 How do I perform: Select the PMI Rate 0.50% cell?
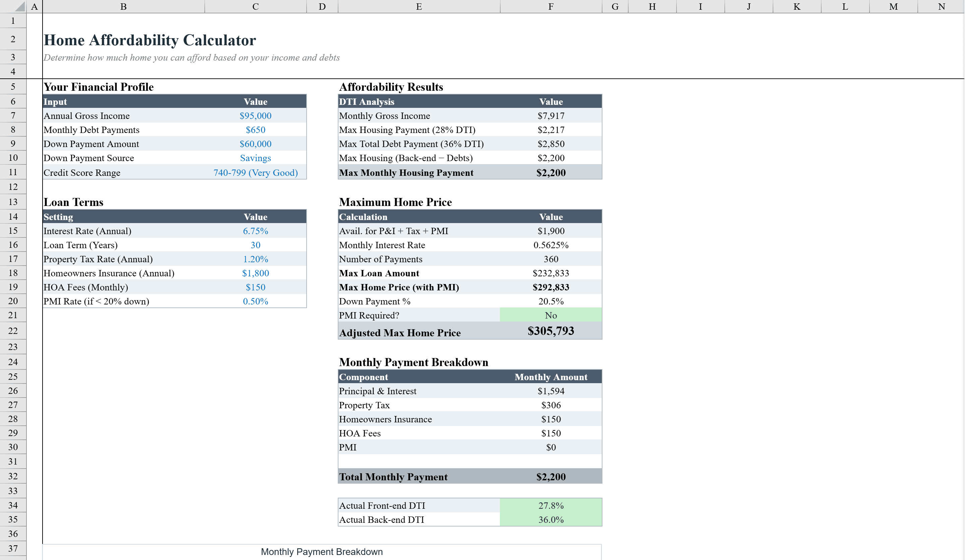pos(255,301)
